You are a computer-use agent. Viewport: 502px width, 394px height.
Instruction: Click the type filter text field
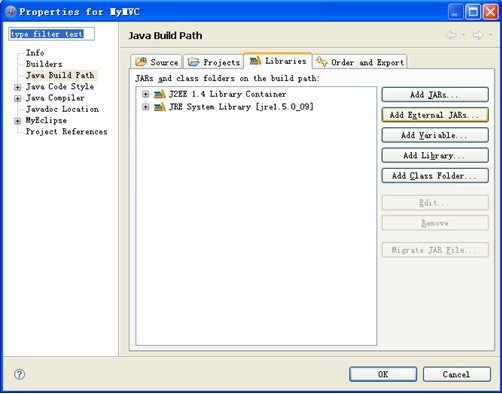pyautogui.click(x=51, y=34)
